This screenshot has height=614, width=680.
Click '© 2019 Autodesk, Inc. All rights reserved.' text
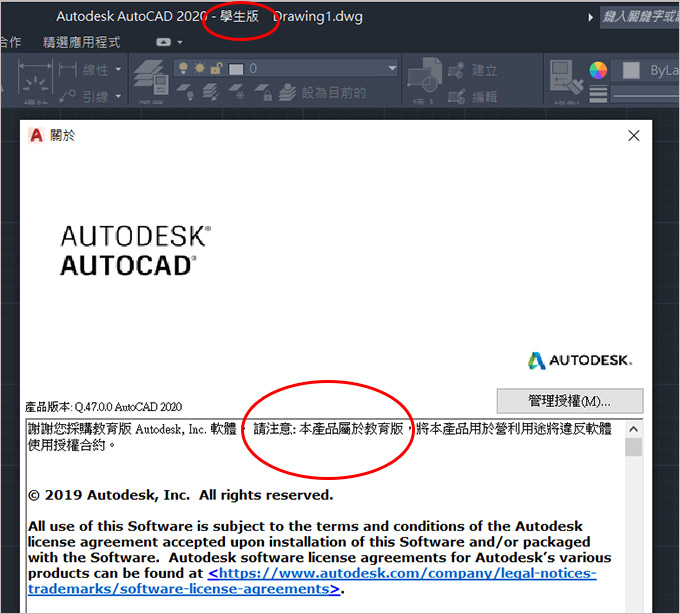(180, 495)
